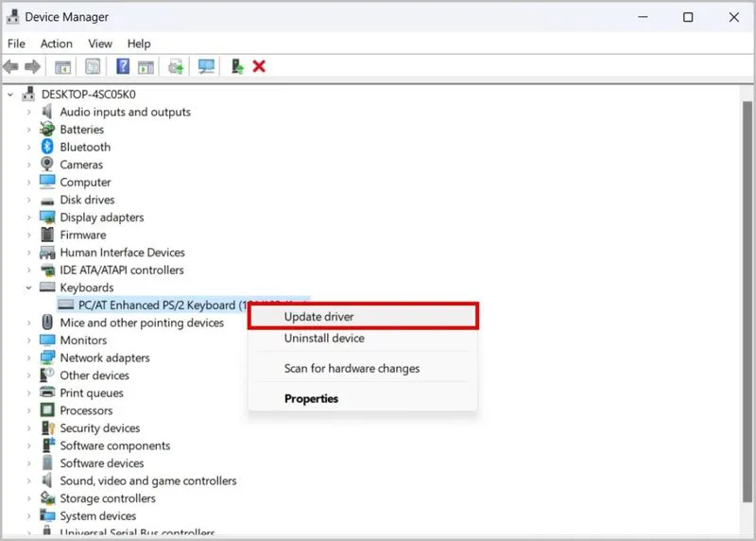Image resolution: width=756 pixels, height=541 pixels.
Task: Click the Audio inputs and outputs speaker icon
Action: pyautogui.click(x=46, y=112)
